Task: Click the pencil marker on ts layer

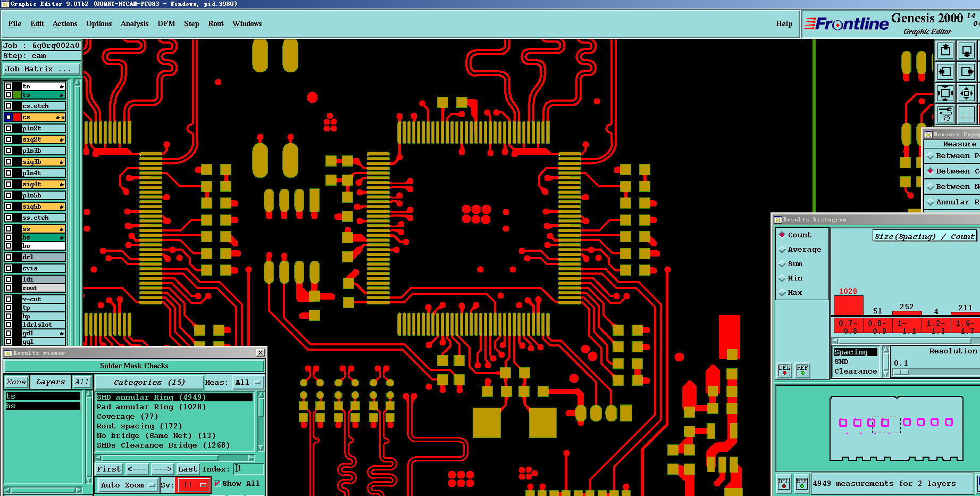Action: (x=62, y=95)
